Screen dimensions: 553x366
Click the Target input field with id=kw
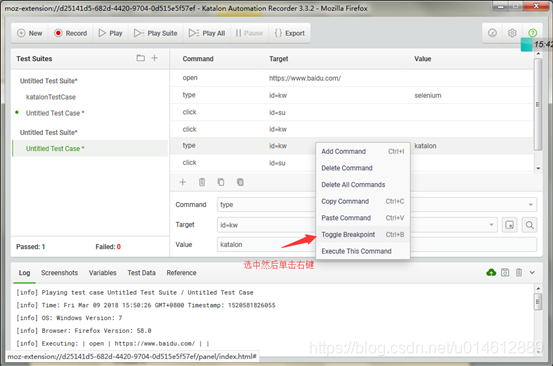click(x=357, y=225)
